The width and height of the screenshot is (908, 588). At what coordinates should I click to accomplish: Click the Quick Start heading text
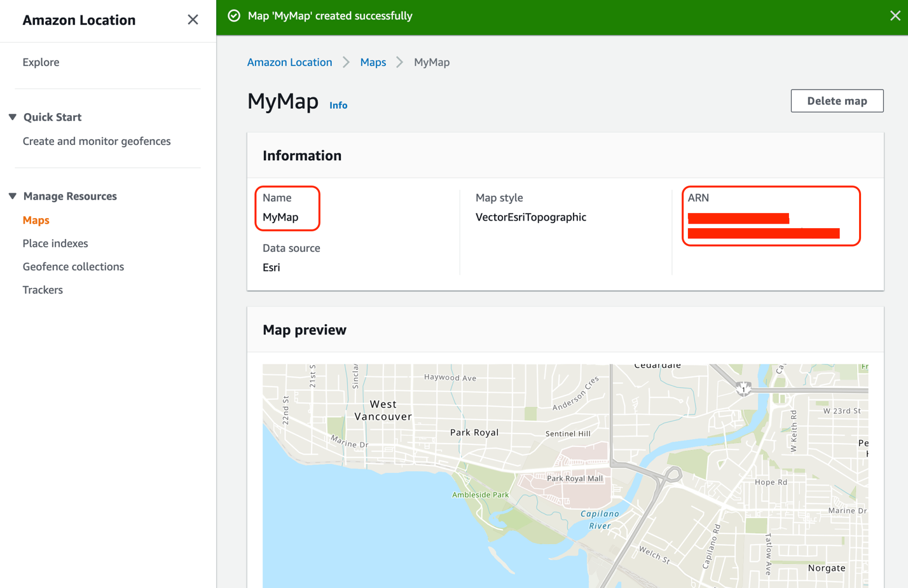pyautogui.click(x=52, y=117)
